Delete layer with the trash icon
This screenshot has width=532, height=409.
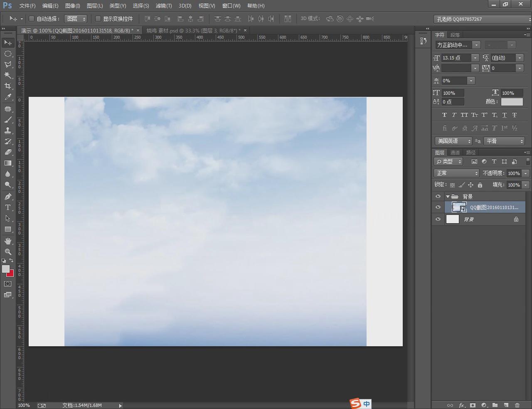pyautogui.click(x=517, y=405)
